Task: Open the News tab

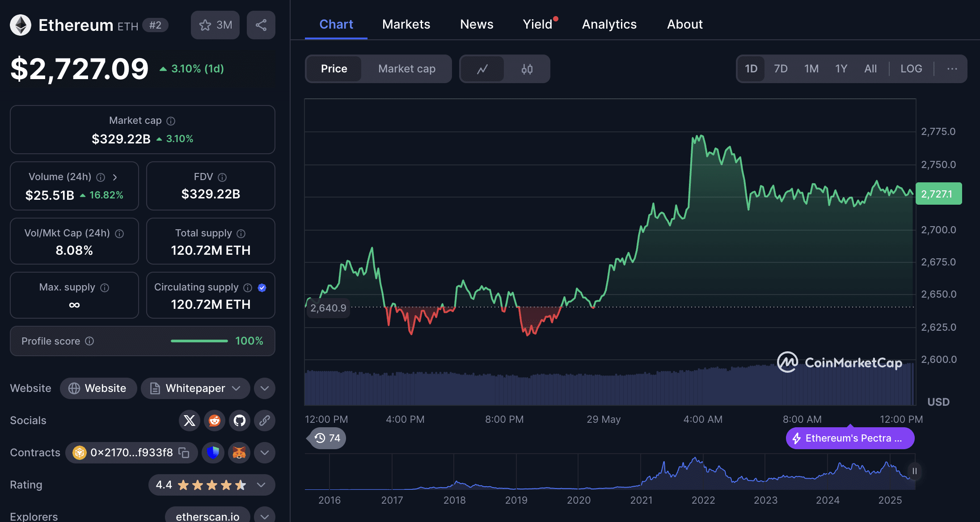Action: tap(477, 24)
